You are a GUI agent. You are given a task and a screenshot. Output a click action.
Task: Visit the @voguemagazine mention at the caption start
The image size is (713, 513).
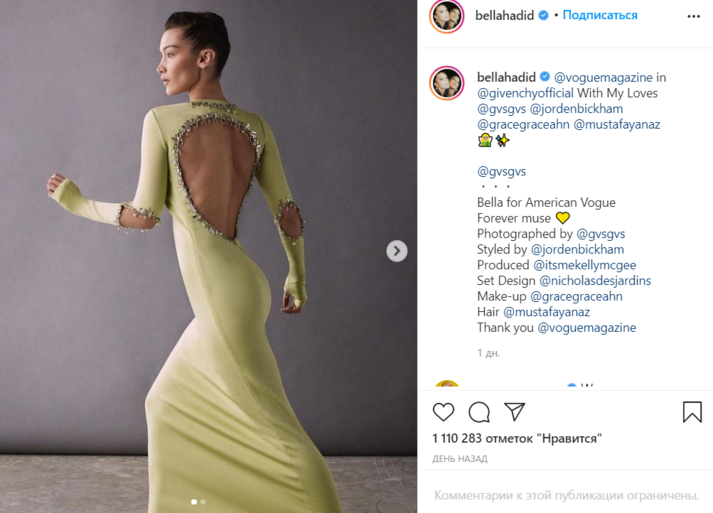(x=603, y=78)
